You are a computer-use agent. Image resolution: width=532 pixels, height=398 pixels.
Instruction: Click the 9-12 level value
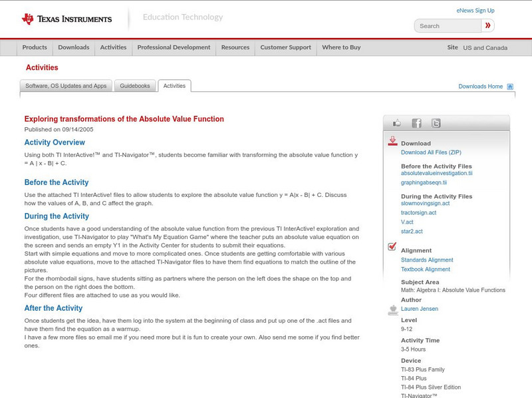[x=406, y=329]
